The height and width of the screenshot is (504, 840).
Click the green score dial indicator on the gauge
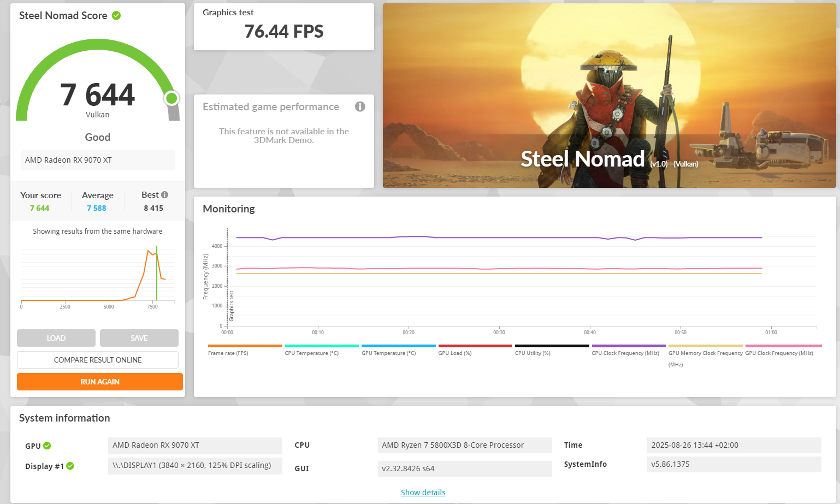tap(171, 98)
